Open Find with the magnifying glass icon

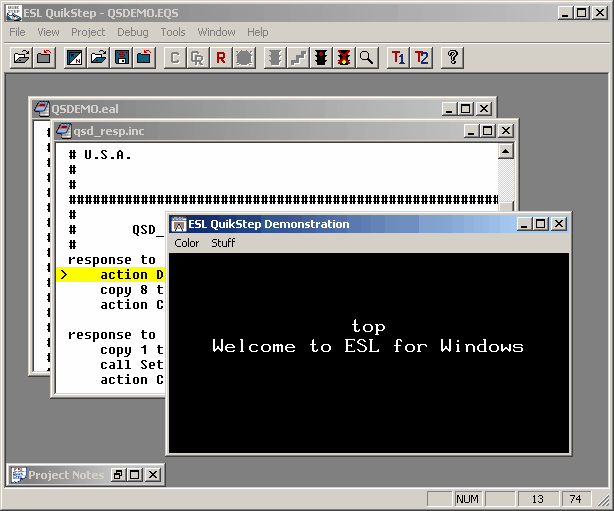coord(367,58)
